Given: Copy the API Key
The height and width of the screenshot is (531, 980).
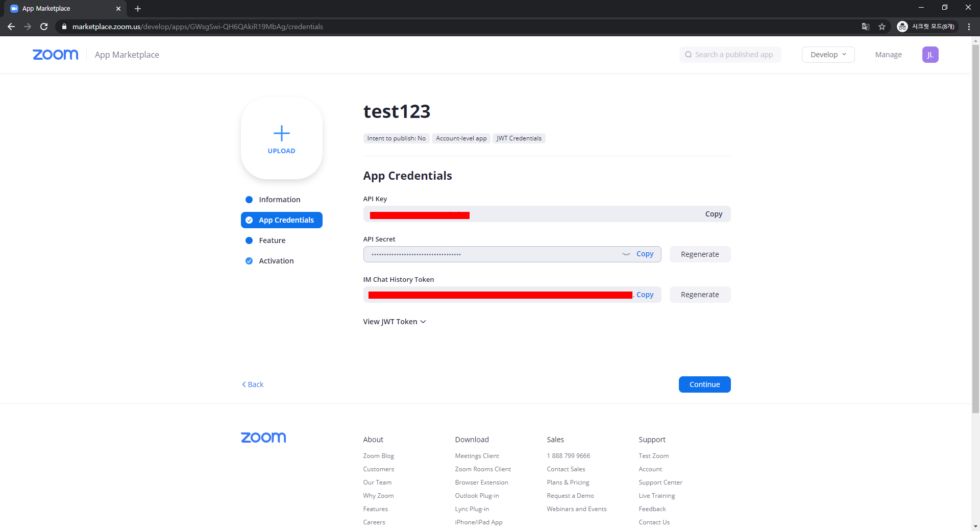Looking at the screenshot, I should click(714, 214).
